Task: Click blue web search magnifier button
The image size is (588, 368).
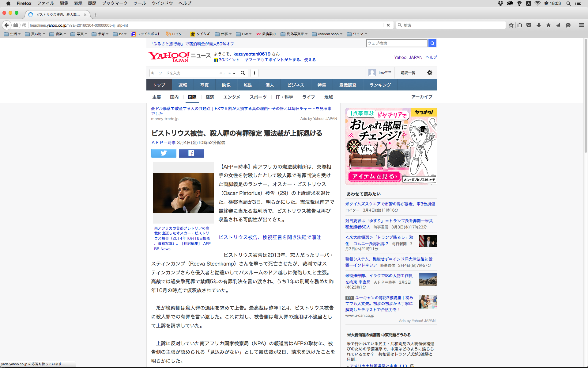Action: (x=432, y=43)
